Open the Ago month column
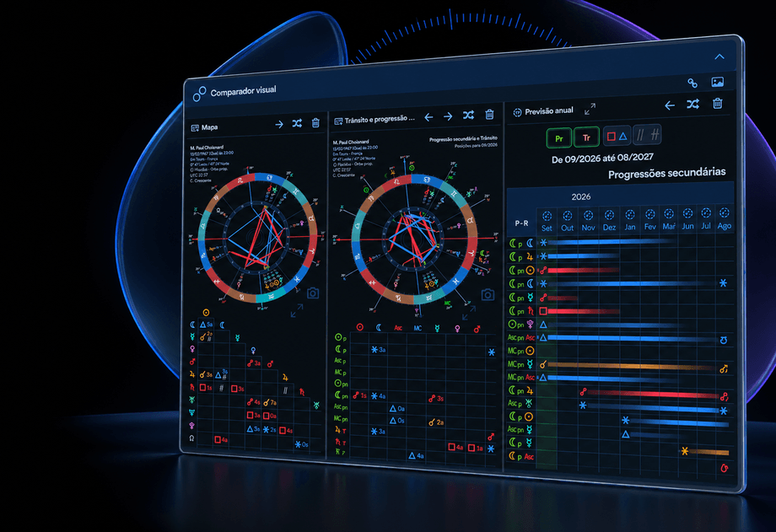 (724, 218)
